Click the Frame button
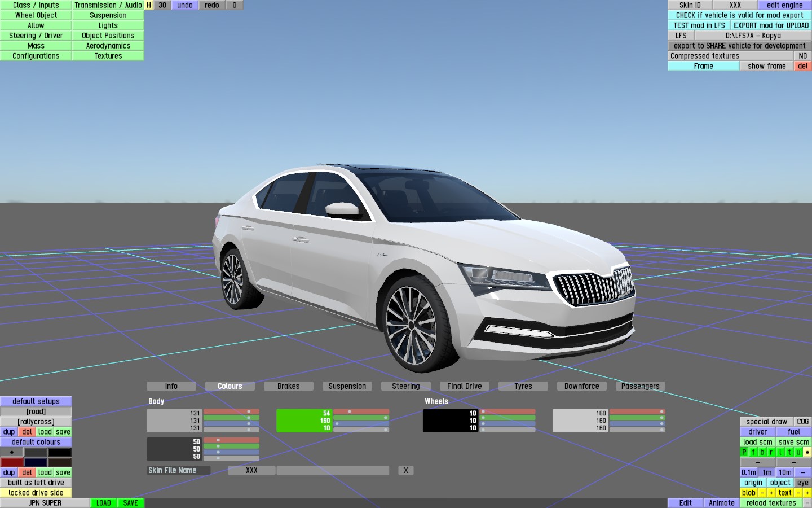Screen dimensions: 812x508 coord(704,66)
